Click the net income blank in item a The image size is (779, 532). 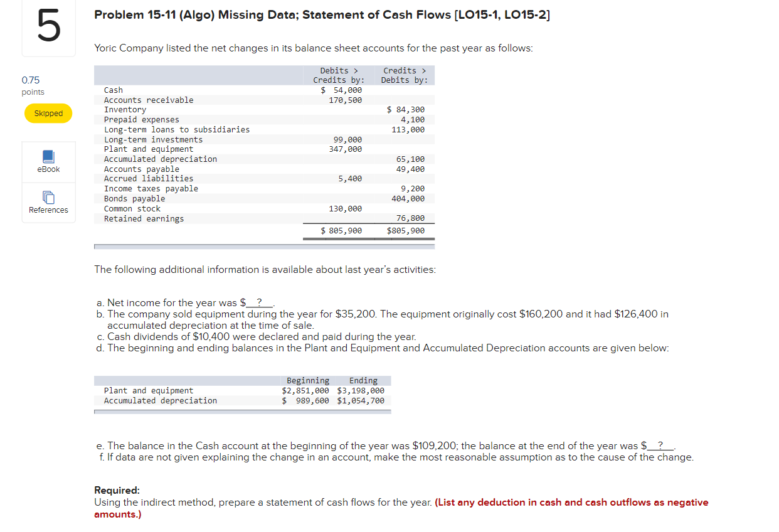[x=260, y=302]
